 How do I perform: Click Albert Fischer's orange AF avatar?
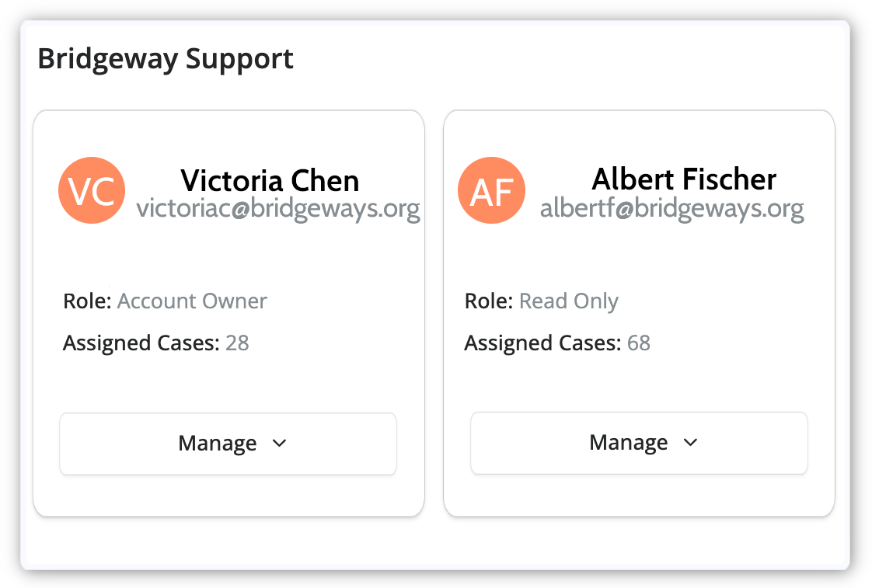tap(491, 190)
